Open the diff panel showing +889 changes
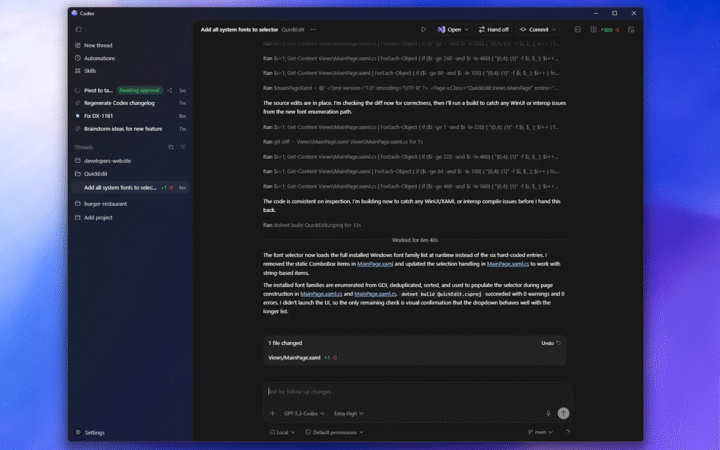Image resolution: width=720 pixels, height=450 pixels. 606,29
